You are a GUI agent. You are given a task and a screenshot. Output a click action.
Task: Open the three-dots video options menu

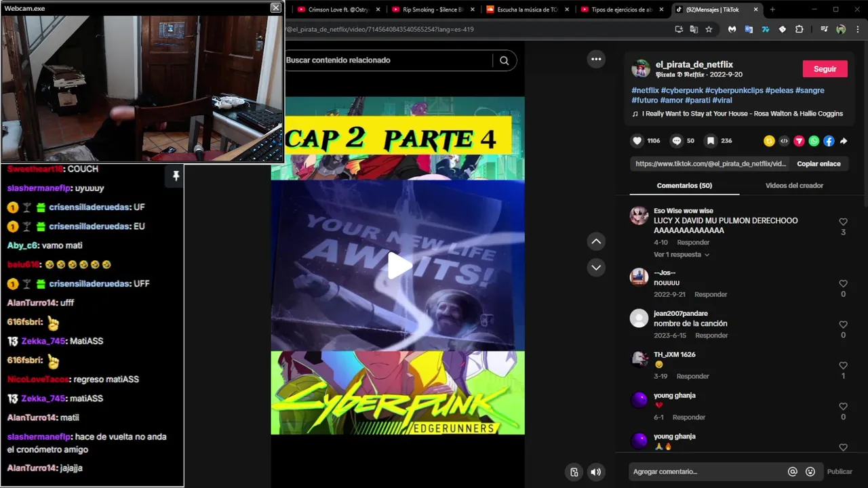pos(596,59)
